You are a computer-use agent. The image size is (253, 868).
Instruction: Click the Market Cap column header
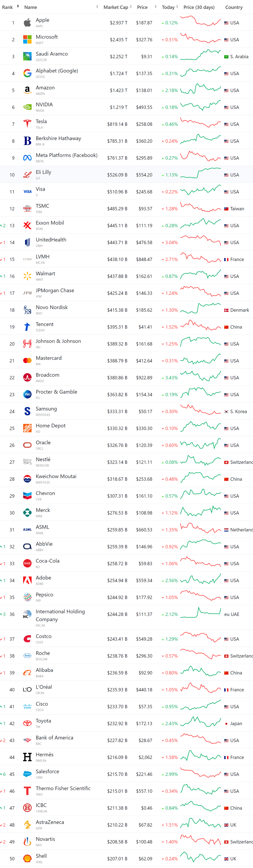(x=115, y=7)
